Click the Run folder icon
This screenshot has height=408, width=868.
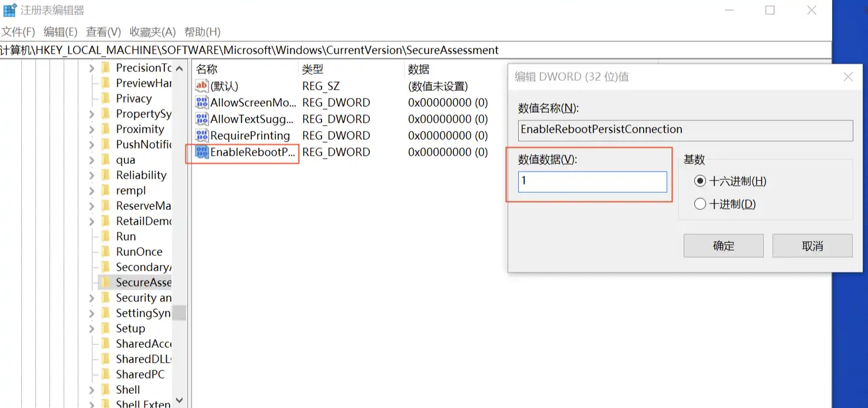pyautogui.click(x=106, y=236)
